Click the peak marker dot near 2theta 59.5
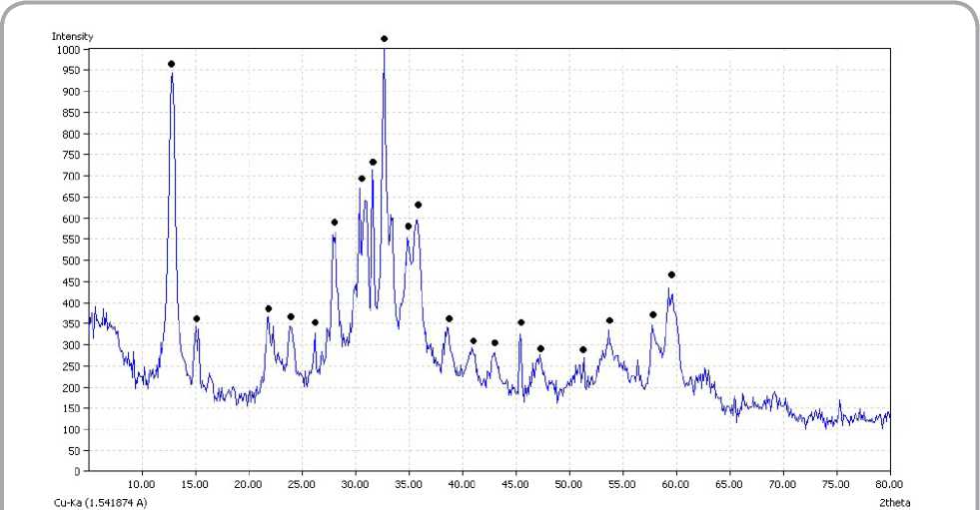The width and height of the screenshot is (980, 510). pyautogui.click(x=671, y=274)
